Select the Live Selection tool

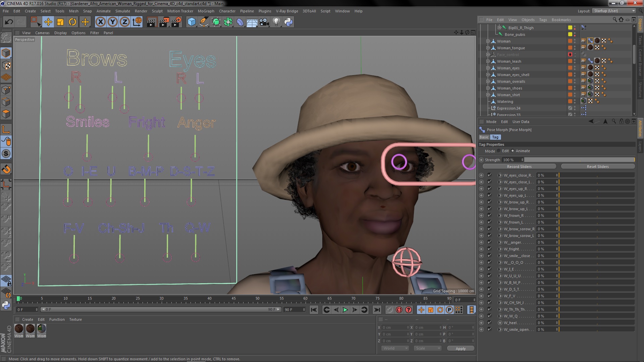35,22
